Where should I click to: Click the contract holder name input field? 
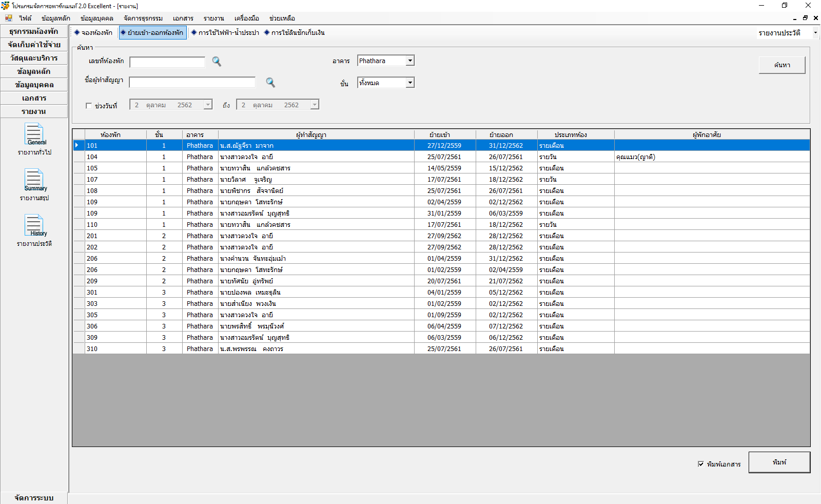192,83
